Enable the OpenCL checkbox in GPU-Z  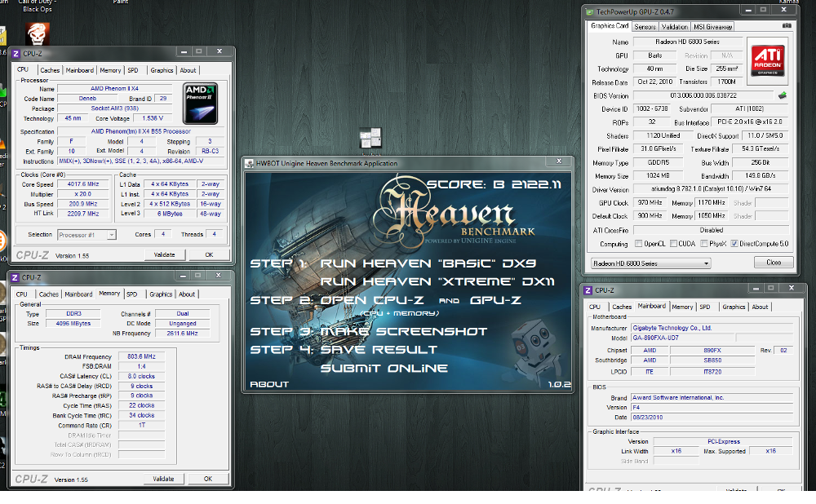638,243
